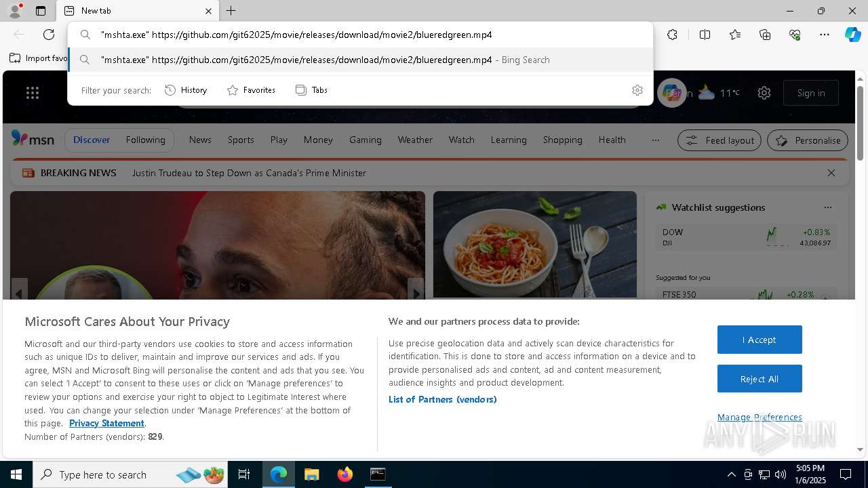Open Edge tab actions menu icon
The height and width of the screenshot is (488, 868).
[x=41, y=11]
